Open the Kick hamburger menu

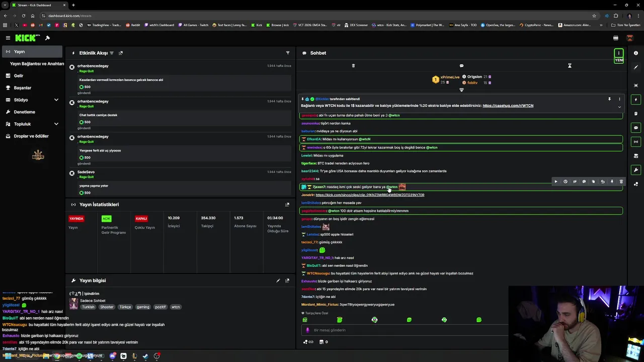(8, 38)
